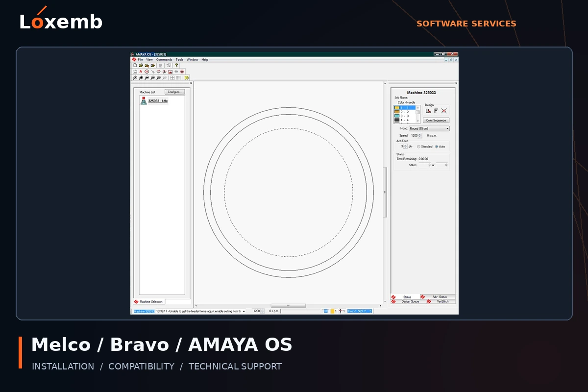Click the down arrow of the Color - Needle list

418,121
